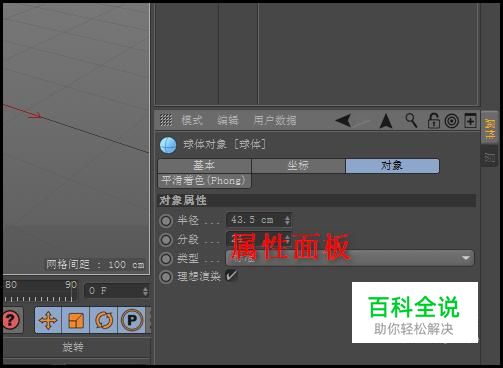
Task: Open the 用户数据 menu
Action: pos(275,120)
